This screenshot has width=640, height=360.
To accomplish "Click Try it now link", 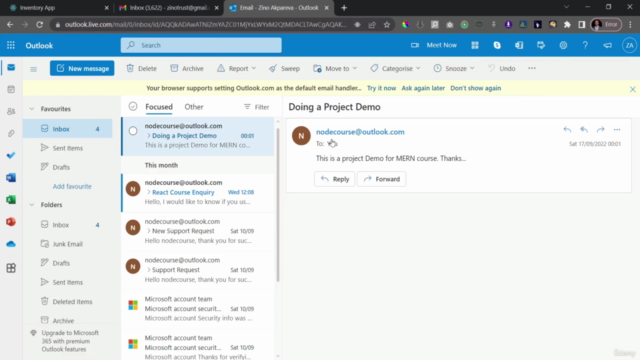I will point(381,88).
